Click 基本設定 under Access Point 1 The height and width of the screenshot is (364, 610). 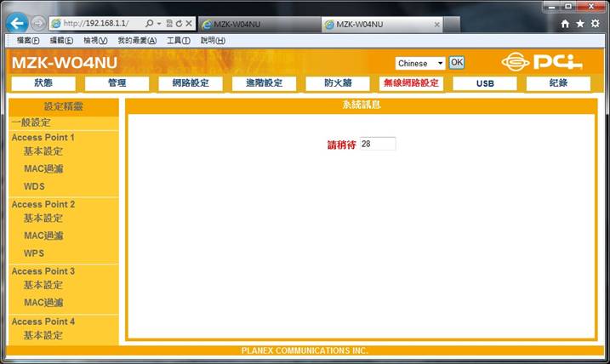pyautogui.click(x=43, y=151)
